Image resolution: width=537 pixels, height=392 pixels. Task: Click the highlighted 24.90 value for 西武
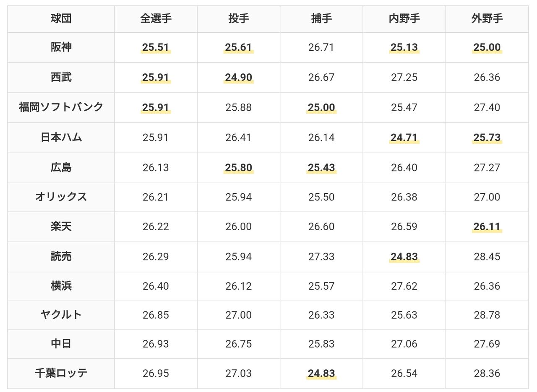click(239, 78)
